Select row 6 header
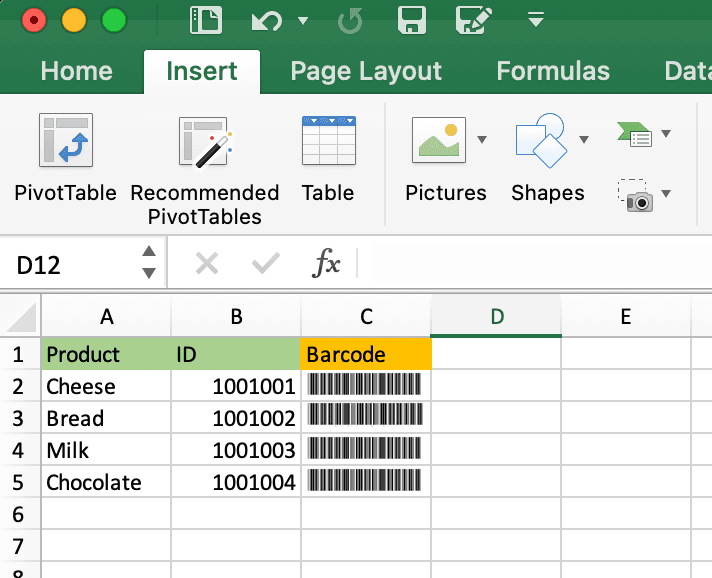712x578 pixels. coord(20,514)
